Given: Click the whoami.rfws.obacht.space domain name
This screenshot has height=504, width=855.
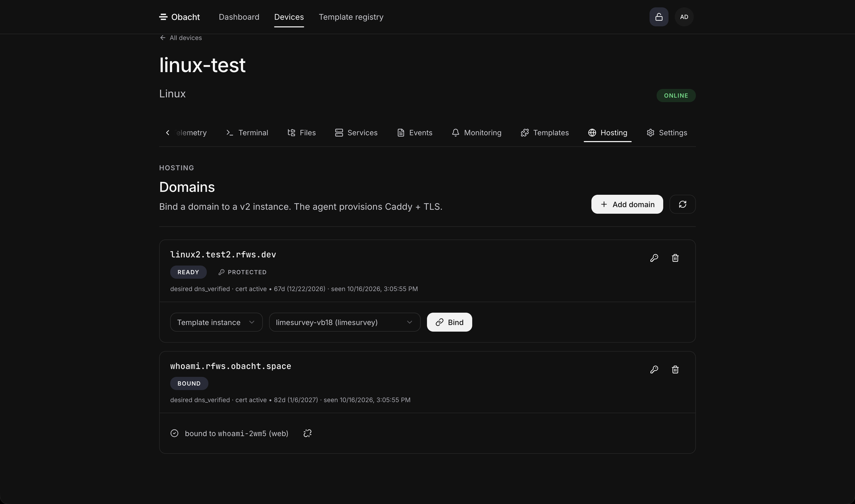Looking at the screenshot, I should [x=231, y=366].
